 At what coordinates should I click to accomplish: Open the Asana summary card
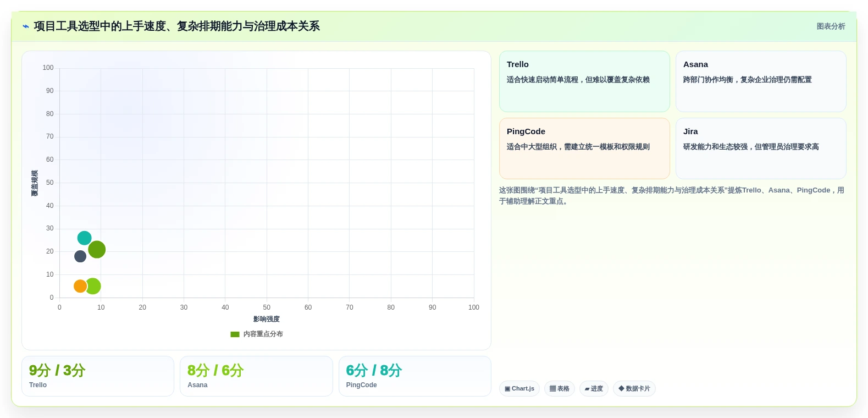tap(761, 81)
